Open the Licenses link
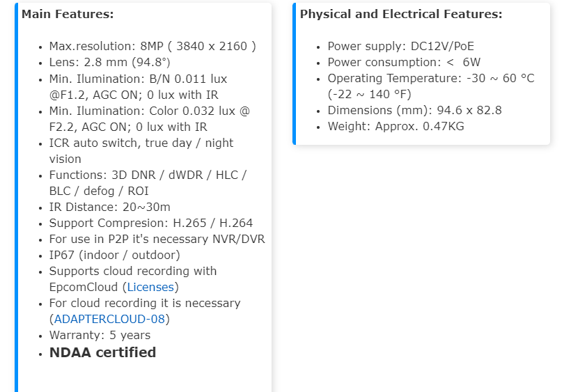 coord(150,287)
